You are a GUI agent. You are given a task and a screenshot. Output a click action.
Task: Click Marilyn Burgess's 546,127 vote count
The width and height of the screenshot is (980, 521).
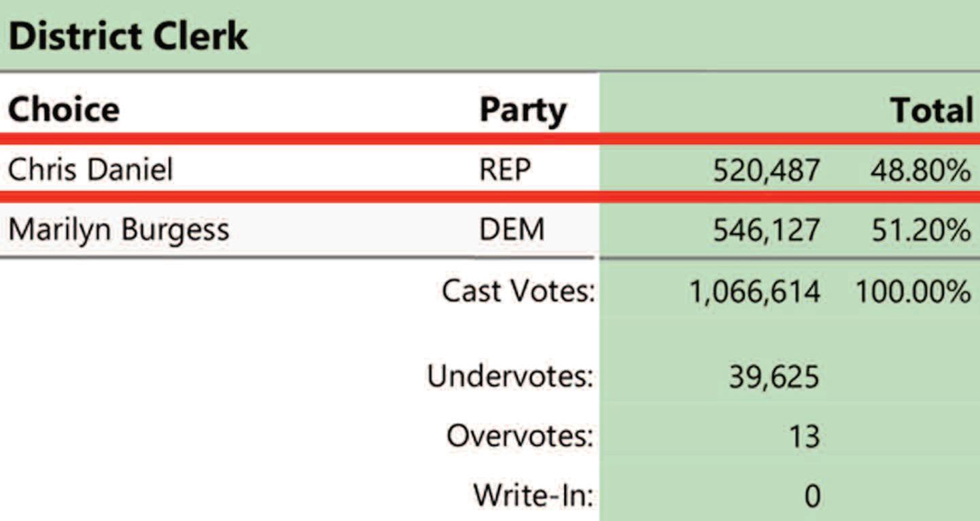766,231
